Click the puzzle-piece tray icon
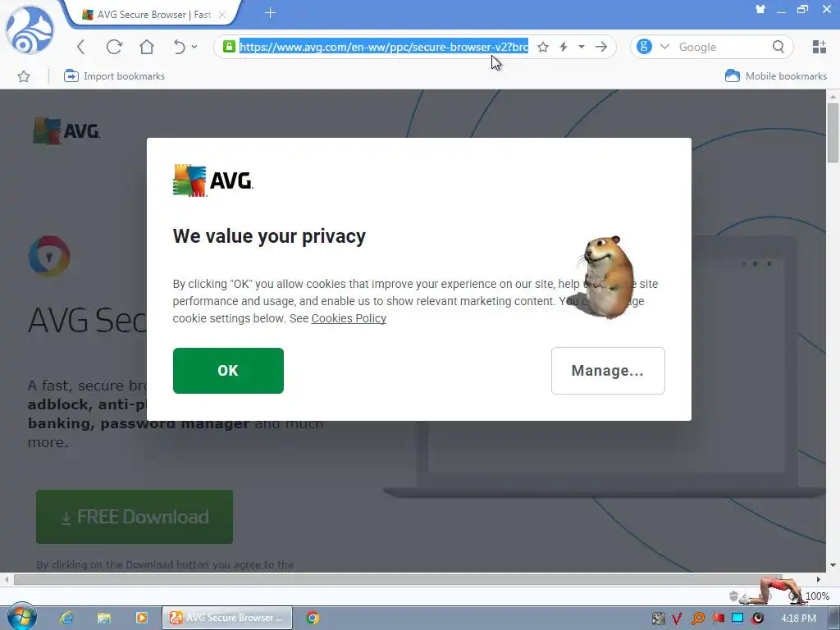 658,619
